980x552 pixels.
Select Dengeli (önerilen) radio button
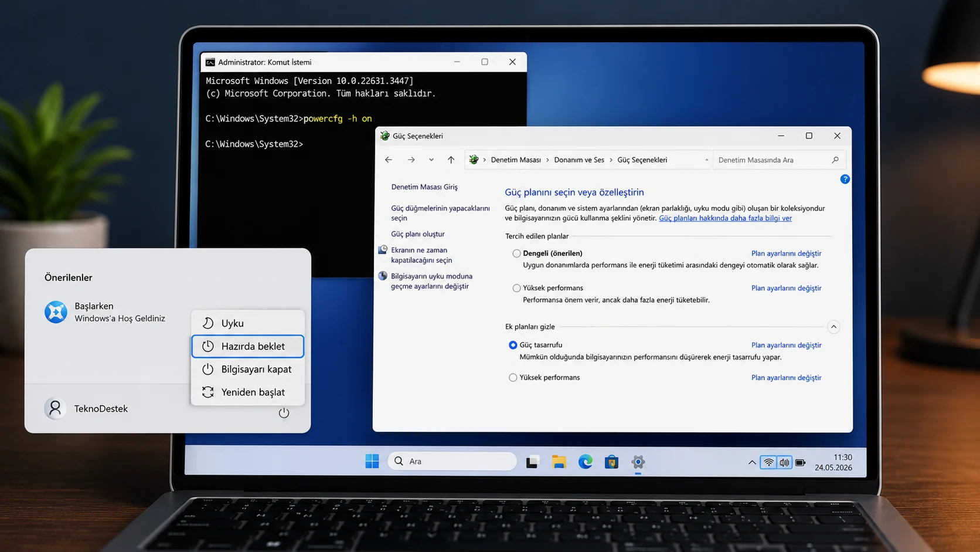coord(516,253)
